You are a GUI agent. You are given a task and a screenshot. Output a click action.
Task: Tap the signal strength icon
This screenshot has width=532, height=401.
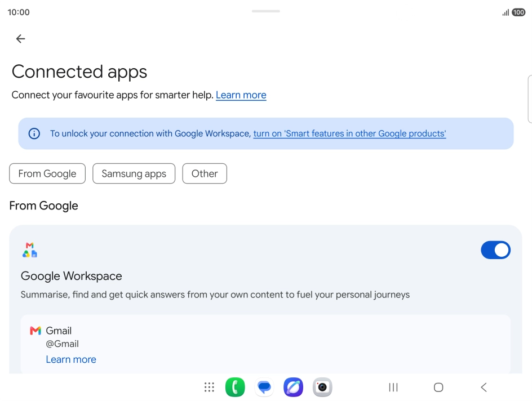506,12
